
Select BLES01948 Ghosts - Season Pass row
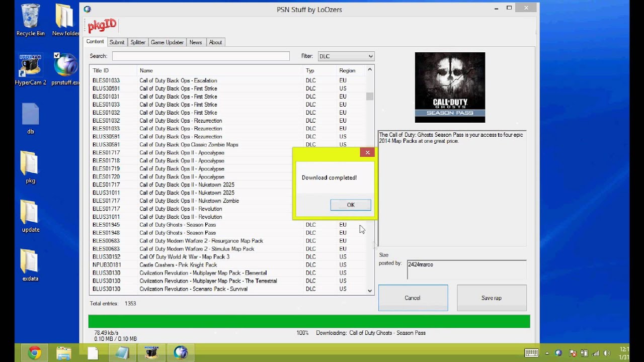coord(228,233)
